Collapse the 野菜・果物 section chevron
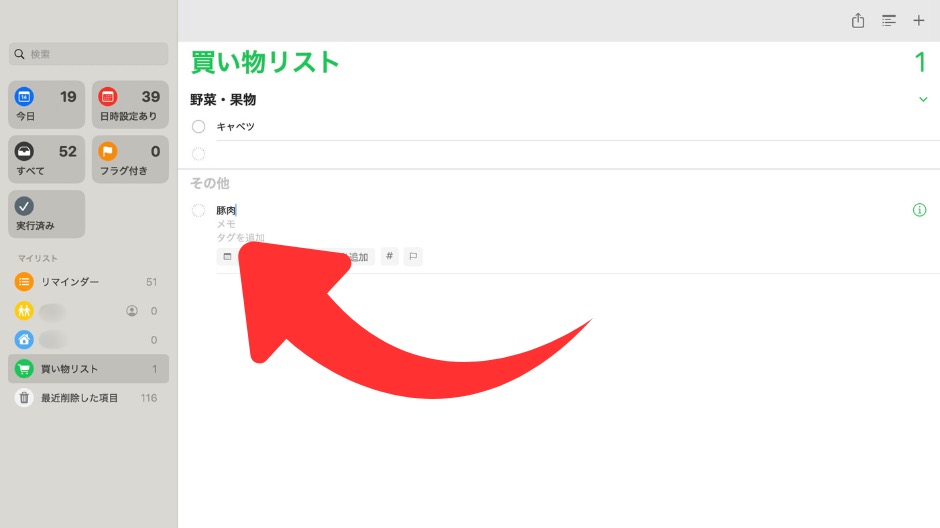Viewport: 940px width, 528px height. tap(923, 99)
